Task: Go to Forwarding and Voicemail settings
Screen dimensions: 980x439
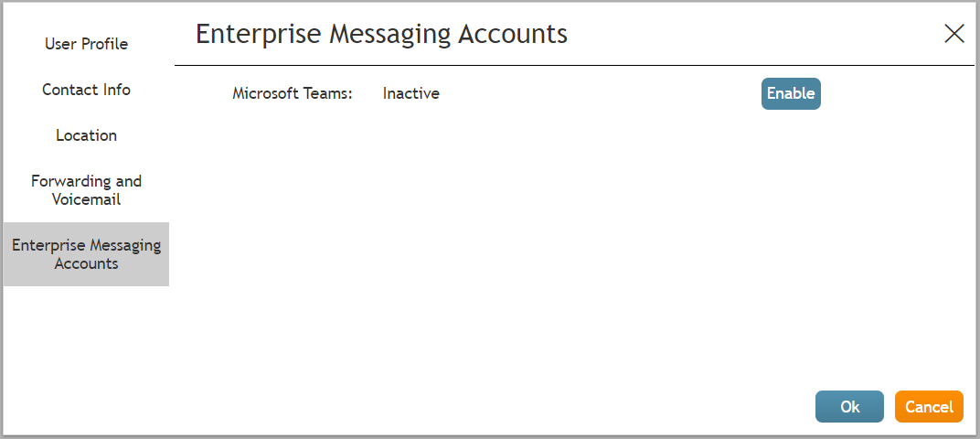Action: coord(86,190)
